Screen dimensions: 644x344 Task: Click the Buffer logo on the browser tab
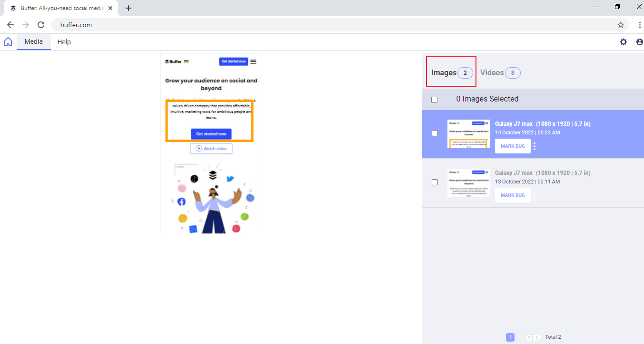point(13,8)
